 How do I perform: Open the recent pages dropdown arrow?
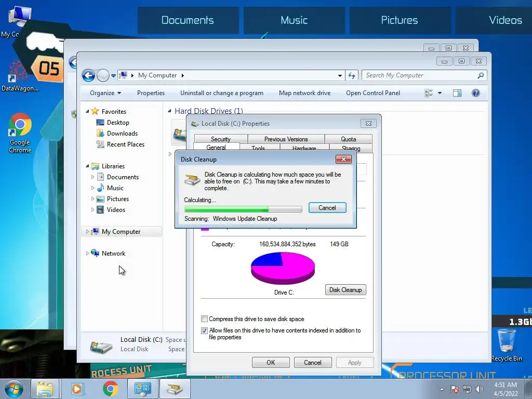[113, 76]
